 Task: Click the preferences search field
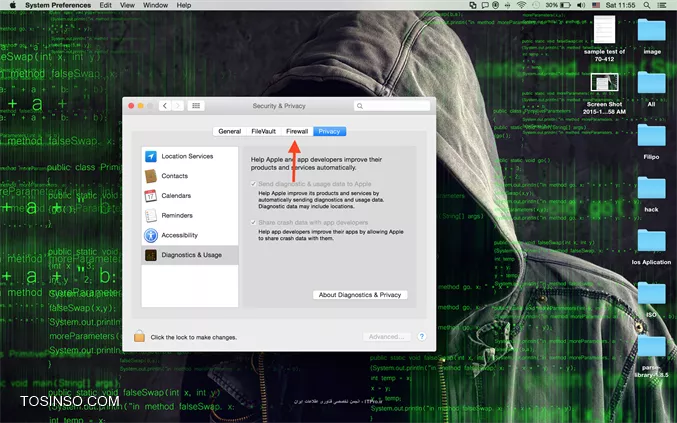392,106
